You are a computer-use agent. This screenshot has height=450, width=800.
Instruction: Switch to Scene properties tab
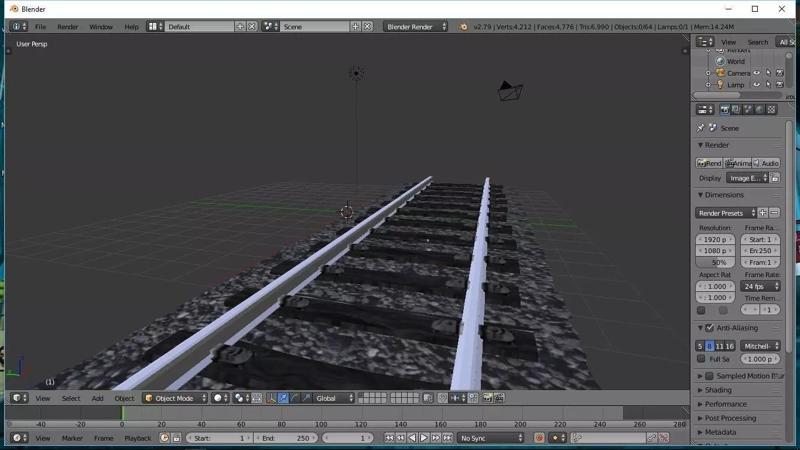click(x=748, y=110)
